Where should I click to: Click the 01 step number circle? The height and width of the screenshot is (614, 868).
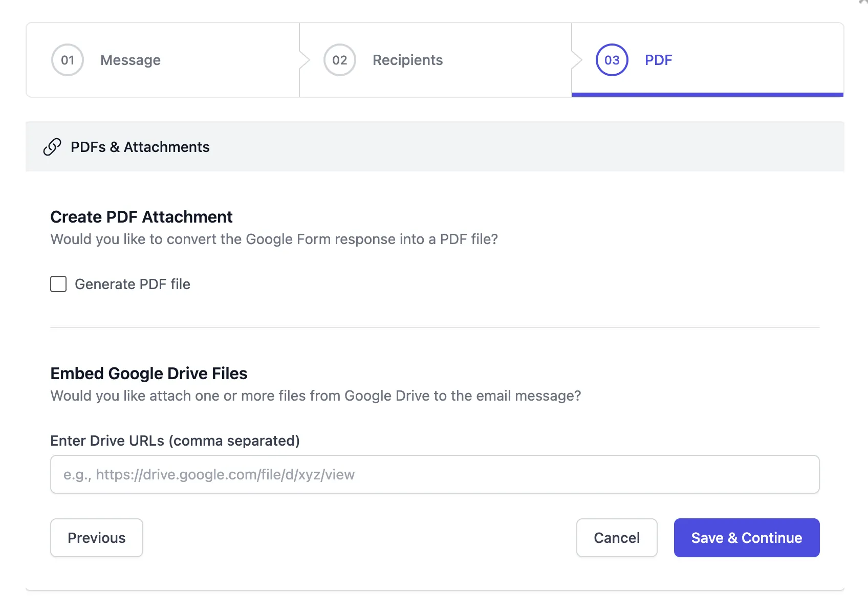[x=68, y=60]
